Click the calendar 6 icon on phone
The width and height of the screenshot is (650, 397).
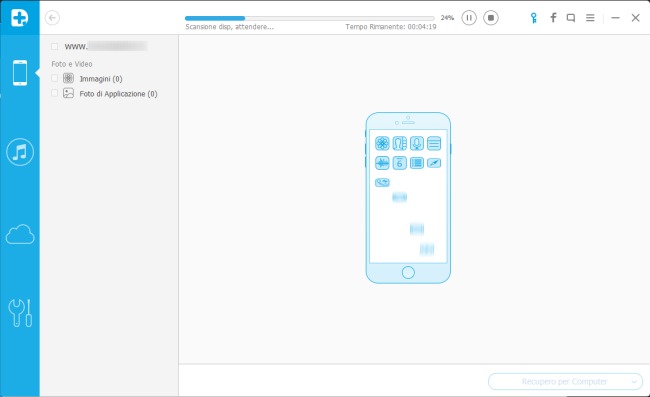400,163
